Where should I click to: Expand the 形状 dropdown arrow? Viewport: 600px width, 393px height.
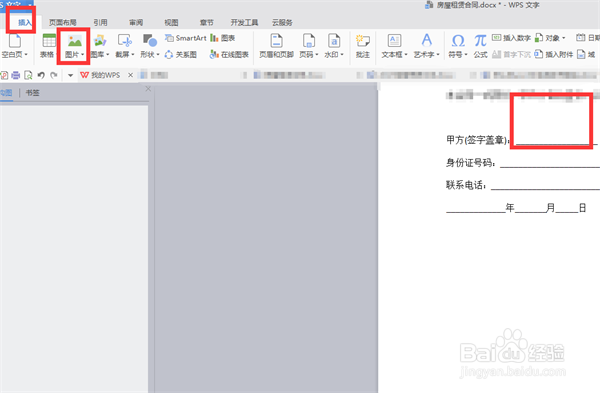point(158,55)
